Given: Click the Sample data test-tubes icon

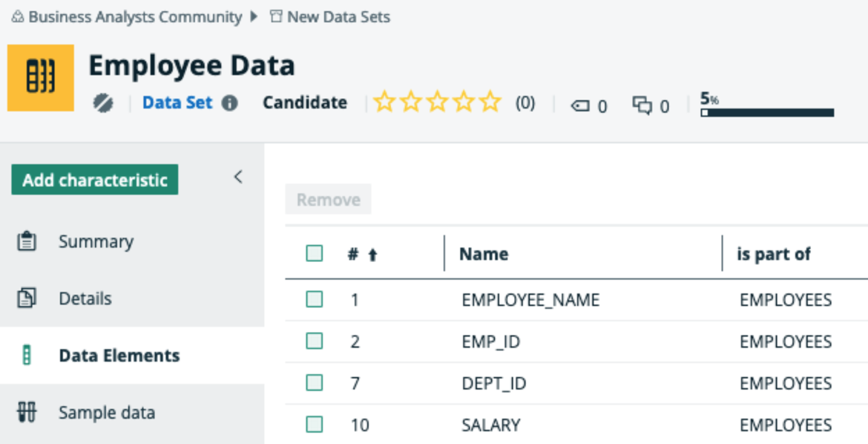Looking at the screenshot, I should point(26,412).
